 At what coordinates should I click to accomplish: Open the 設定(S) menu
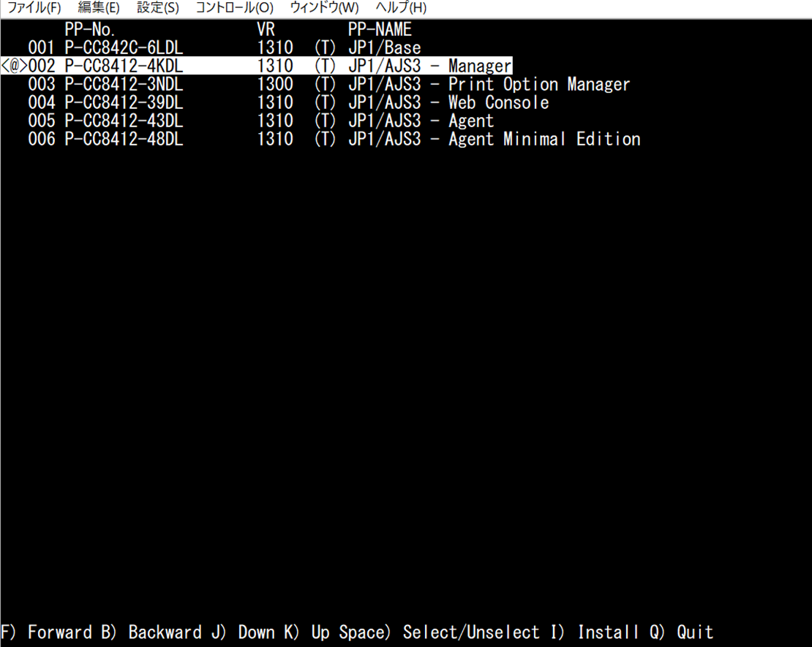[157, 8]
